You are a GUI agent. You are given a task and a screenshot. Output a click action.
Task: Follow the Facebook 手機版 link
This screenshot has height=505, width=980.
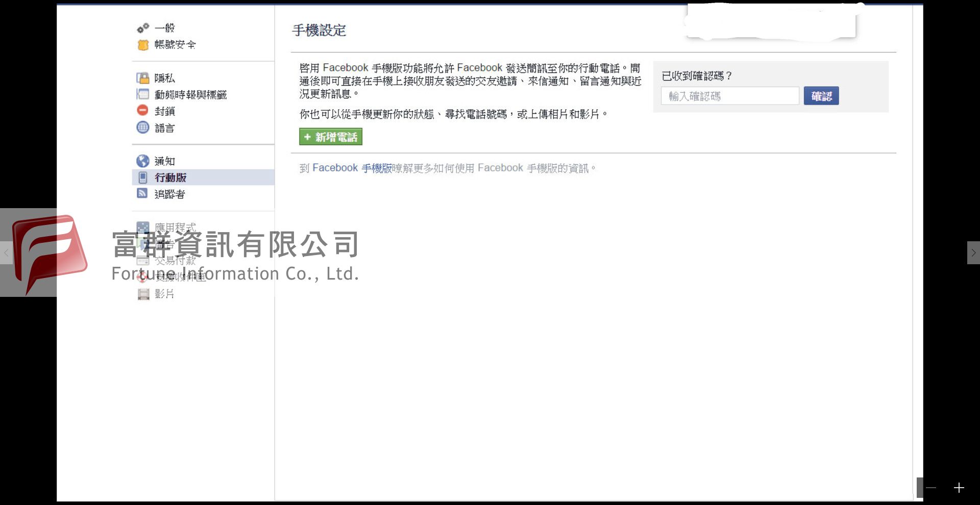[352, 168]
